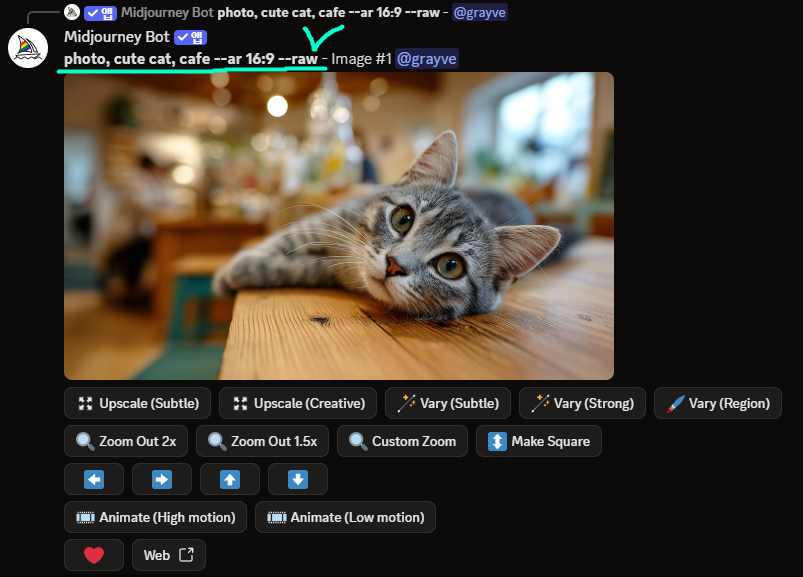Open image on Web link button
Image resolution: width=803 pixels, height=577 pixels.
pyautogui.click(x=169, y=555)
